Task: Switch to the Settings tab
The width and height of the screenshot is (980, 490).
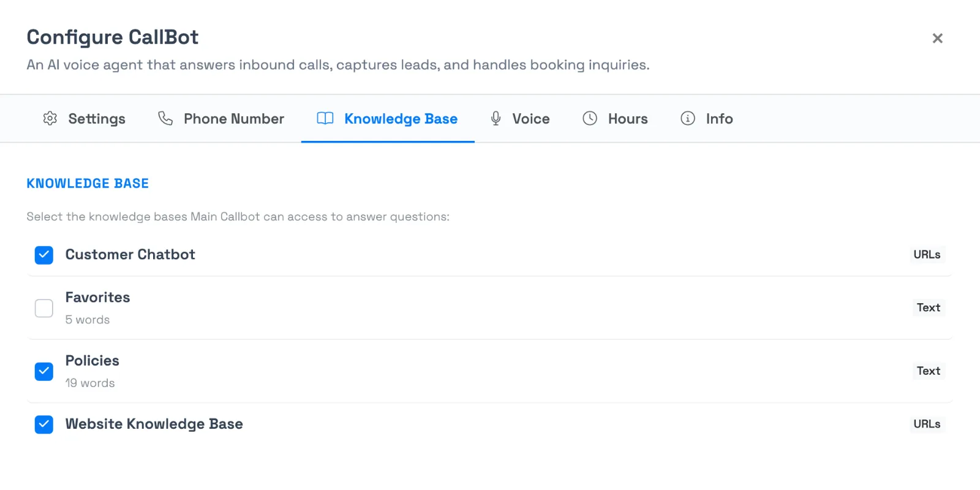Action: click(x=85, y=119)
